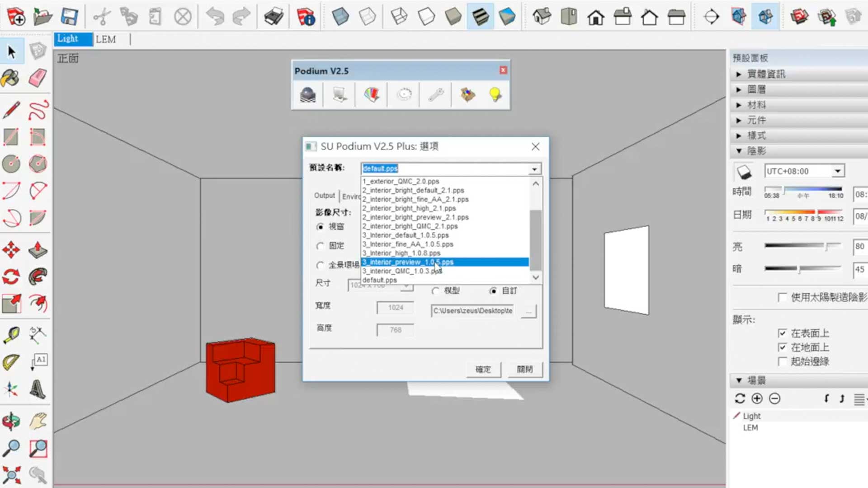Select 全景環場 radio button
This screenshot has height=488, width=868.
click(x=320, y=265)
